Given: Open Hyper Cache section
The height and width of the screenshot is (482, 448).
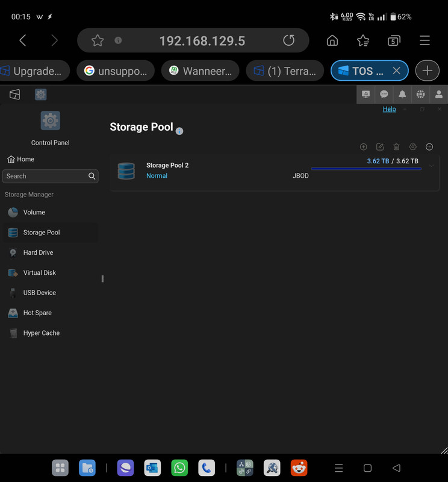Looking at the screenshot, I should [51, 333].
